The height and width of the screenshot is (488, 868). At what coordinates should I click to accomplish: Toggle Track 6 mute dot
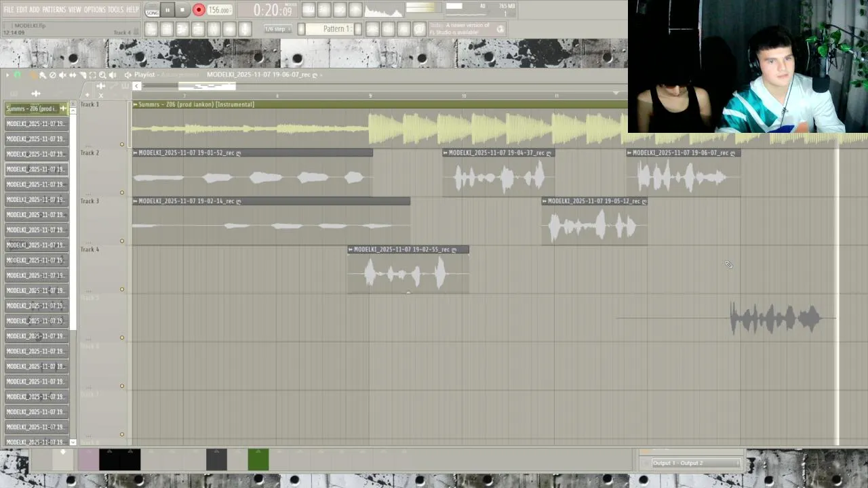point(122,386)
